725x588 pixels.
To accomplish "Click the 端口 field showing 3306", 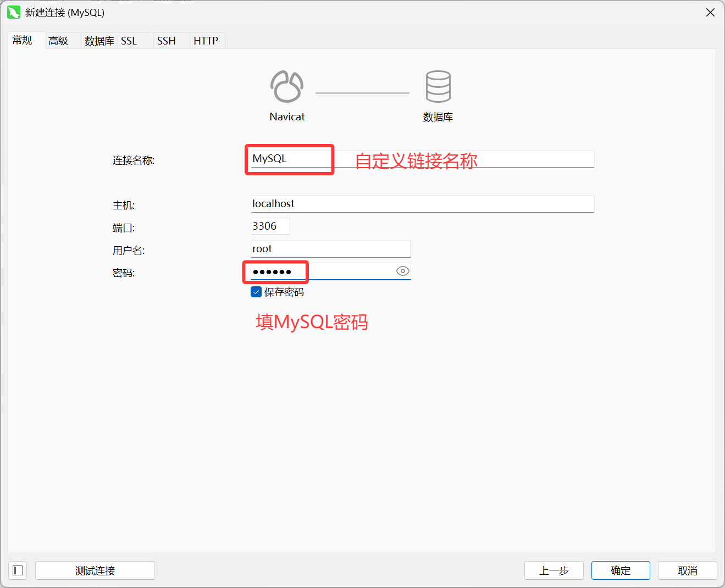I will [x=270, y=226].
